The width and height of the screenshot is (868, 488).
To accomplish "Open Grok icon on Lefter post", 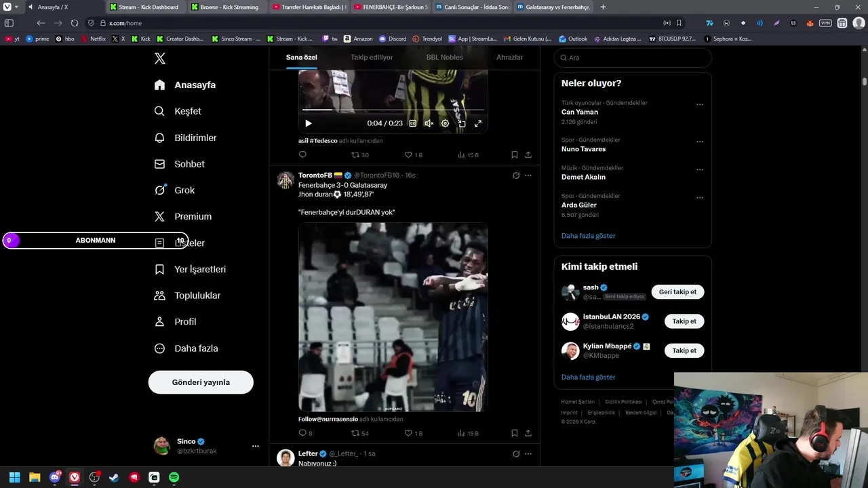I will (516, 454).
